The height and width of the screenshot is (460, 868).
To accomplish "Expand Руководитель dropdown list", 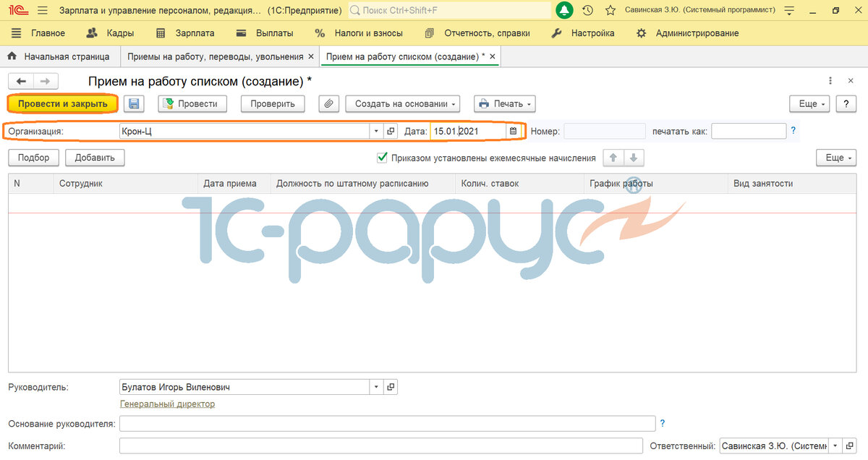I will click(376, 387).
